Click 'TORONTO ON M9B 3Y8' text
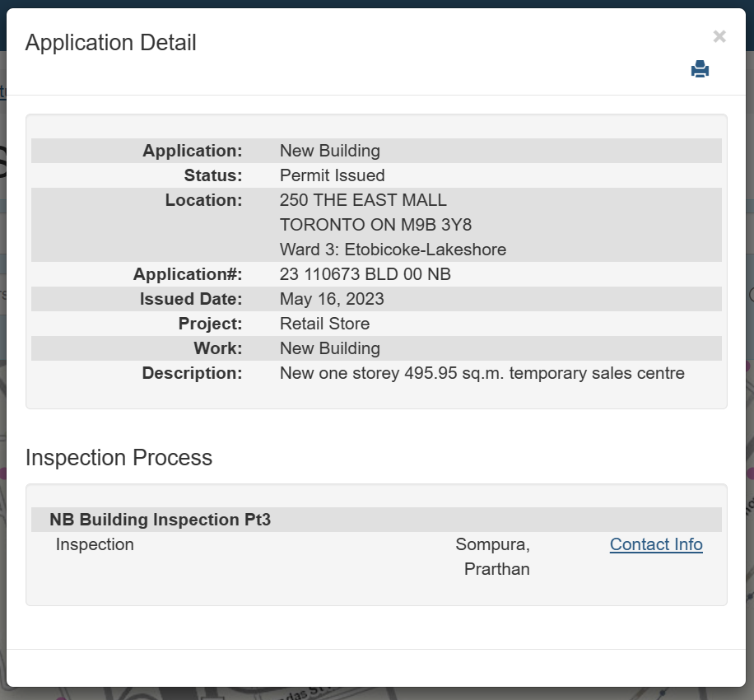The height and width of the screenshot is (700, 754). (x=375, y=225)
